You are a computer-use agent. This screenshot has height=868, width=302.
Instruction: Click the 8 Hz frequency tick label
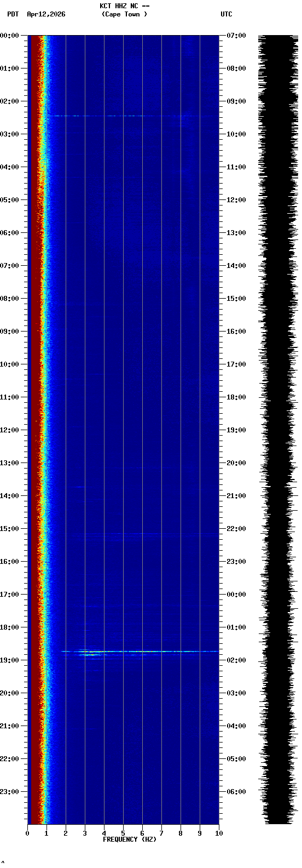[181, 833]
